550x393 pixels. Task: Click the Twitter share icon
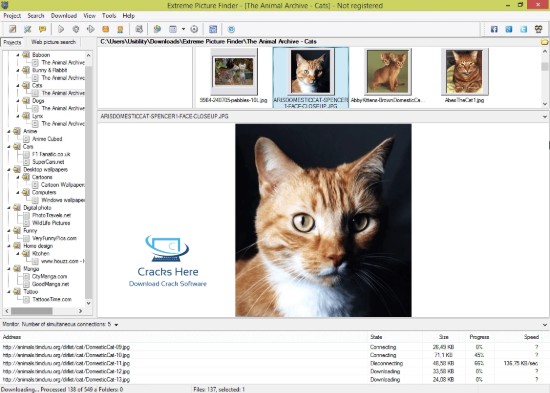(524, 29)
